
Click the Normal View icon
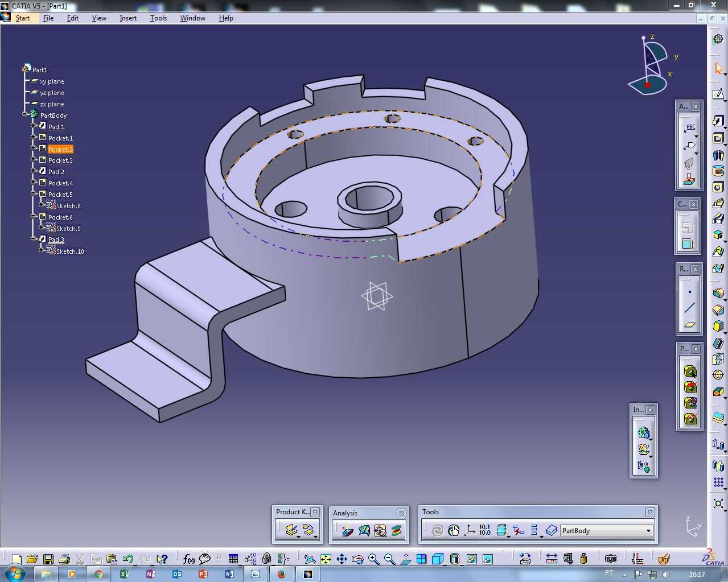405,559
